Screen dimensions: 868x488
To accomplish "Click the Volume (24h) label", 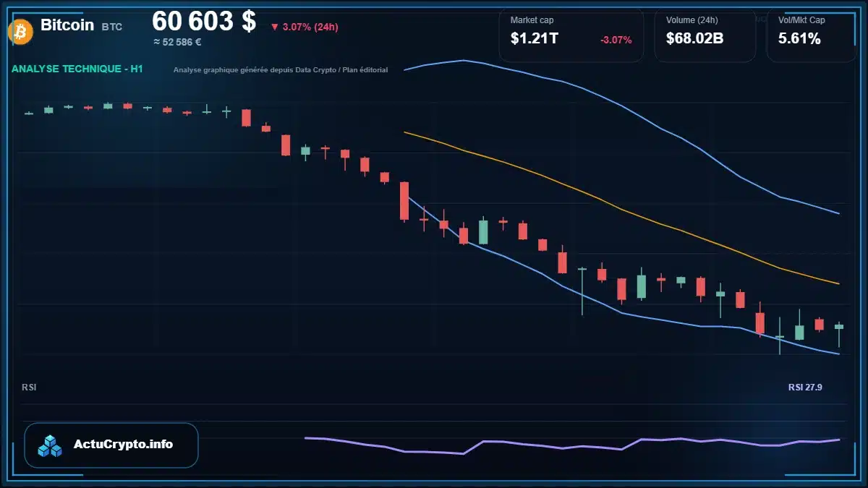I will (691, 20).
